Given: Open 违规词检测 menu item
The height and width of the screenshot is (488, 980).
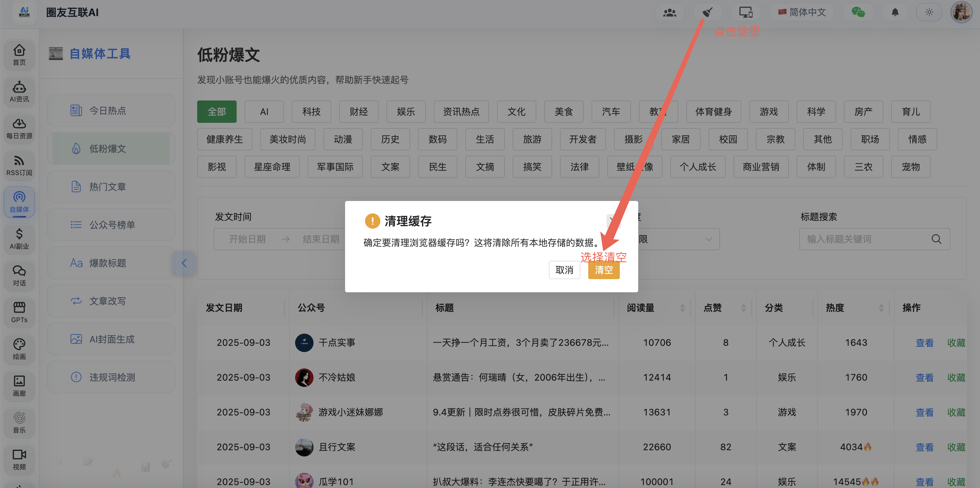Looking at the screenshot, I should pos(111,377).
